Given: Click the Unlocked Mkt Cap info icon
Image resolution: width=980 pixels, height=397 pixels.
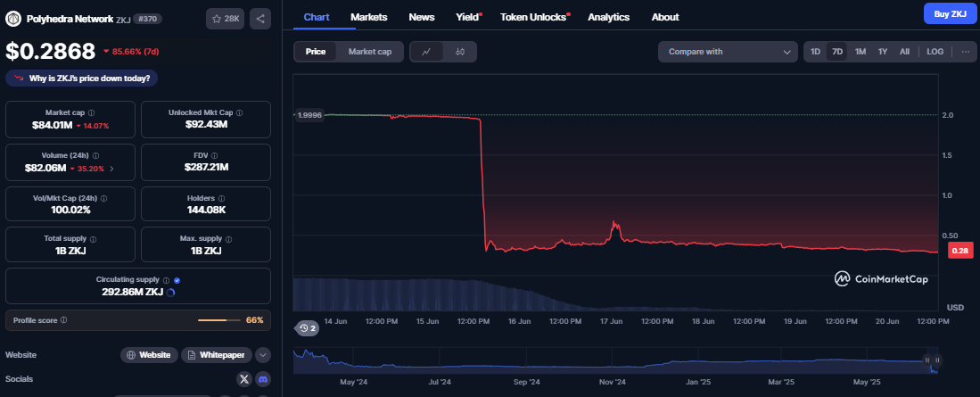Looking at the screenshot, I should pos(239,112).
